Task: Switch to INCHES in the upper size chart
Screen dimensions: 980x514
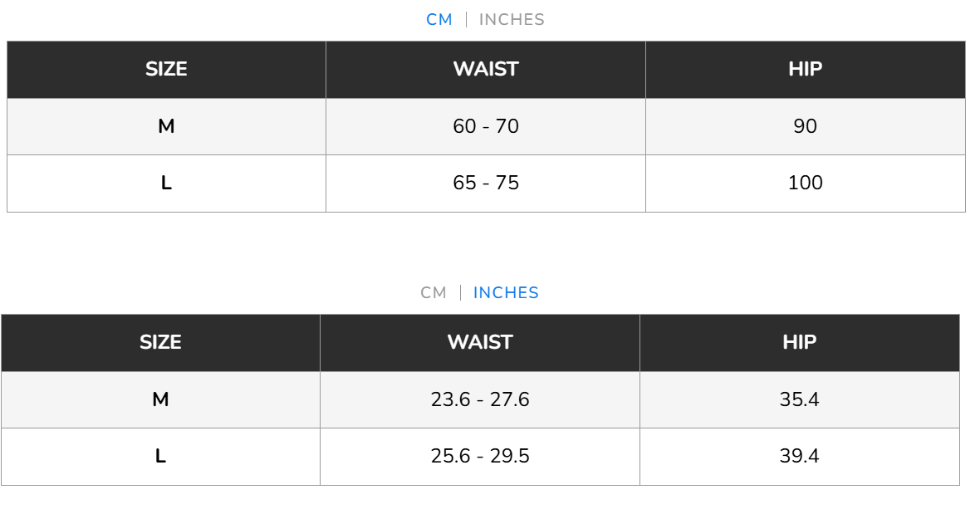Action: (x=512, y=20)
